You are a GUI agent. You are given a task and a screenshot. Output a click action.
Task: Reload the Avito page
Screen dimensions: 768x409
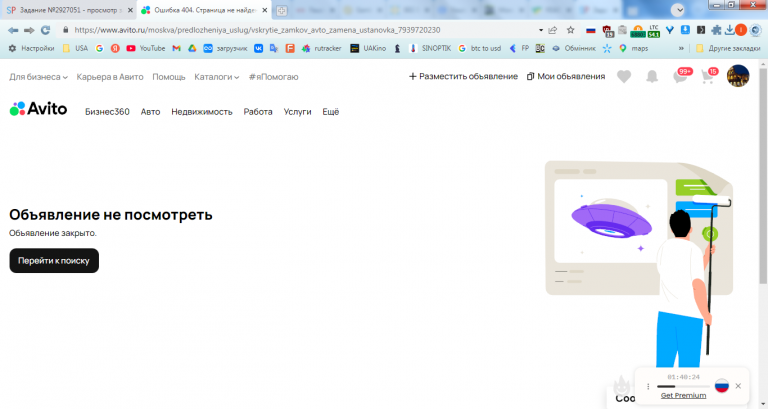[46, 30]
